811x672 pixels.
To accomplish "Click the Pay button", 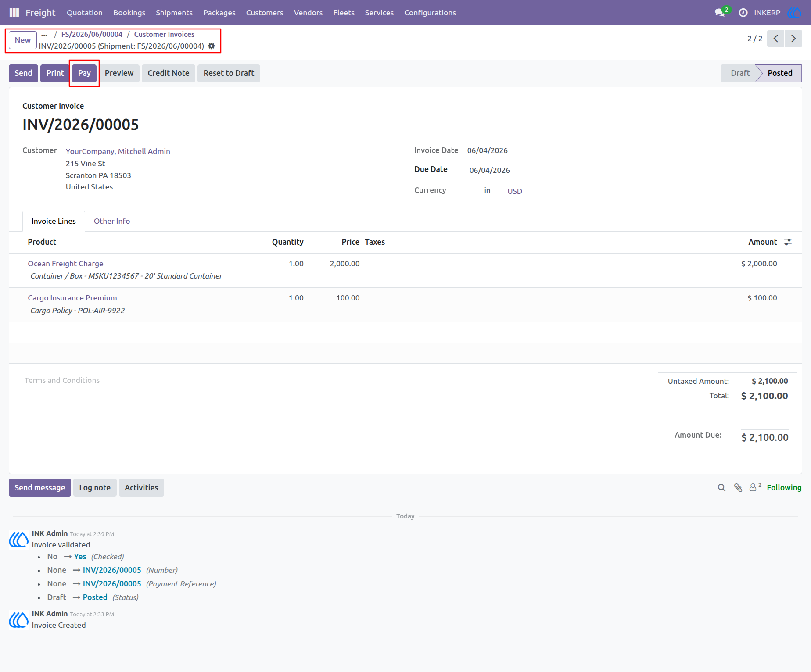I will click(84, 73).
